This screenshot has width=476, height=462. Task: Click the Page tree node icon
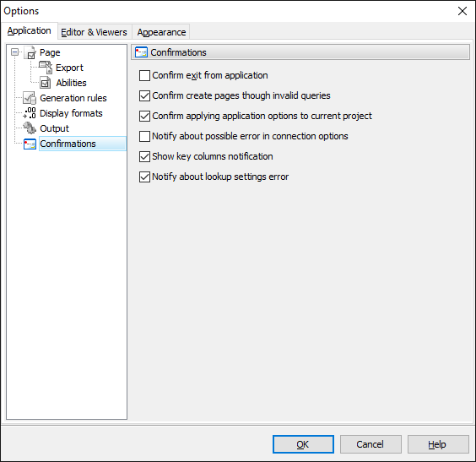[30, 52]
